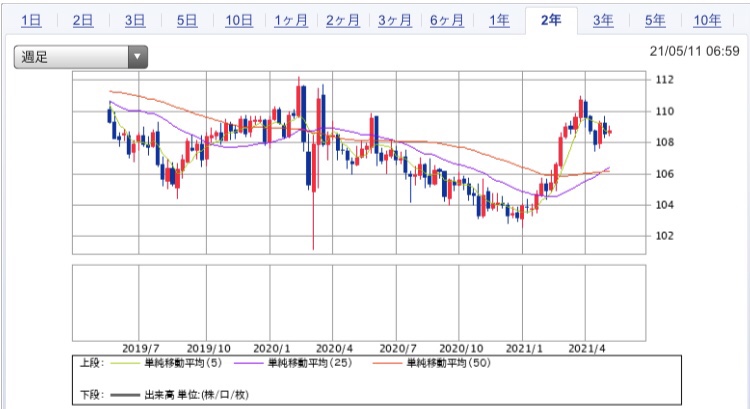750x409 pixels.
Task: Click the 単純移動平均(5) legend label
Action: (x=183, y=363)
